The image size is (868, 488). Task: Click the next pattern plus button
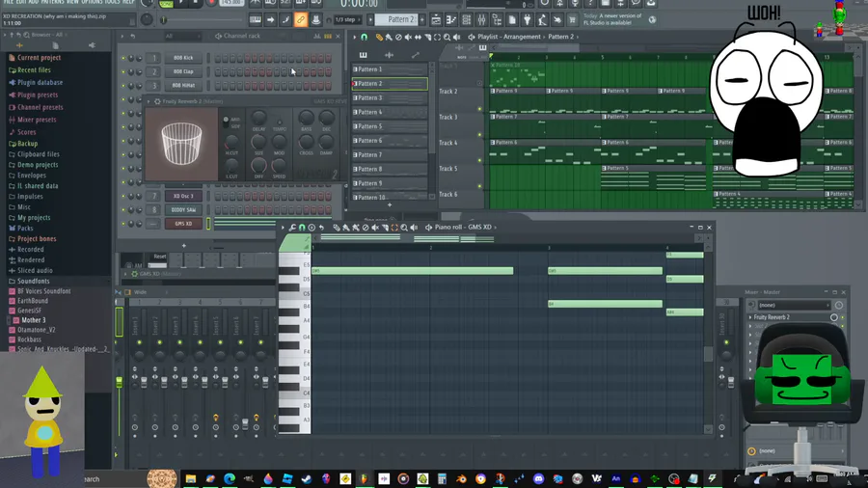click(x=422, y=20)
